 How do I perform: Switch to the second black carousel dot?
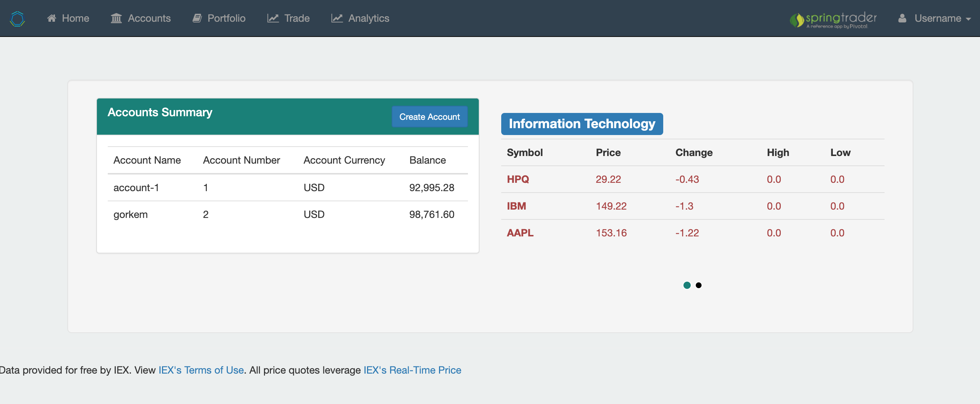coord(699,285)
